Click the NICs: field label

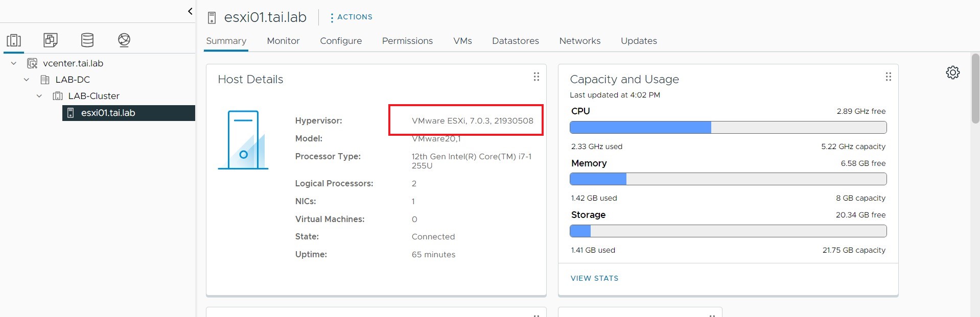306,202
